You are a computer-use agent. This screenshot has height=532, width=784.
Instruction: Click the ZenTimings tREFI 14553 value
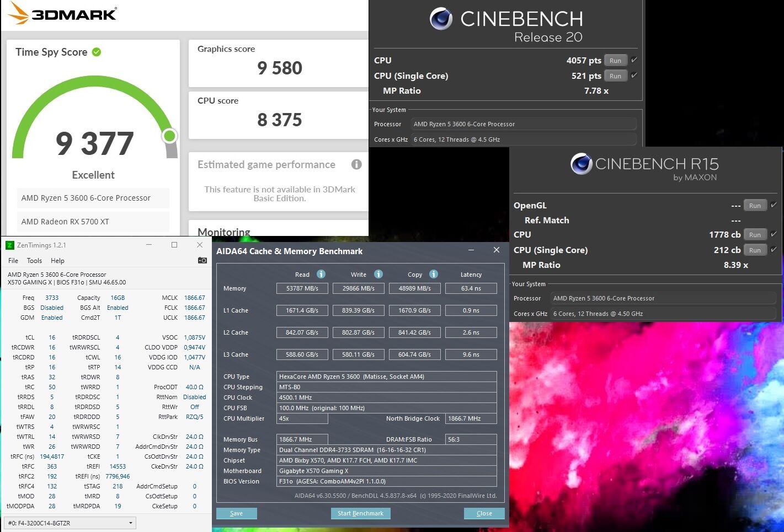click(118, 466)
